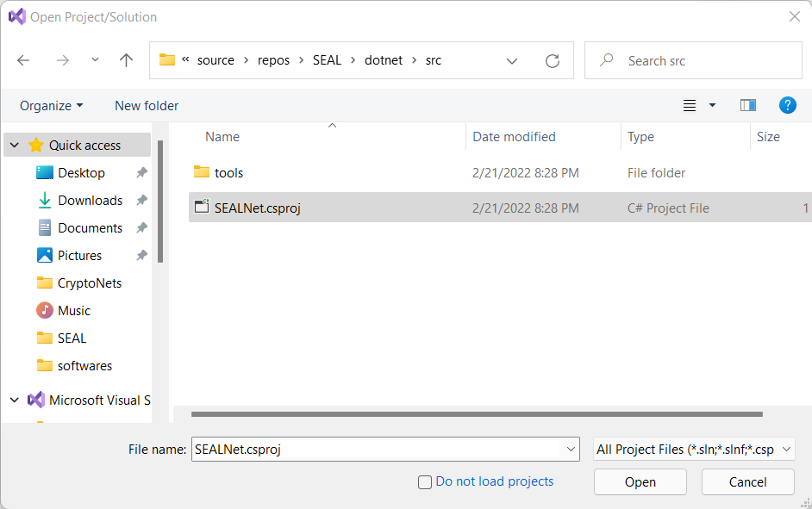Click the Back navigation arrow
The width and height of the screenshot is (812, 509).
[x=23, y=60]
